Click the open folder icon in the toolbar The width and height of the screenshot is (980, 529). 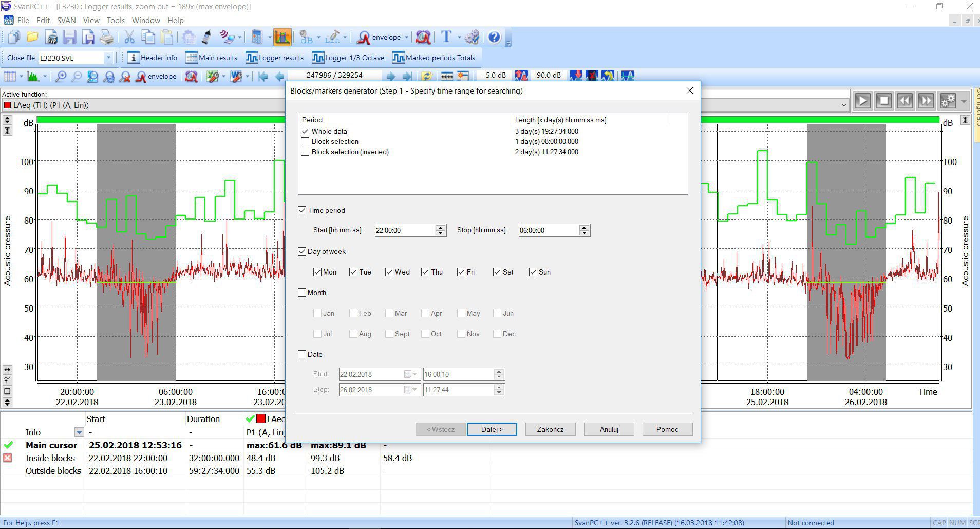click(x=32, y=37)
